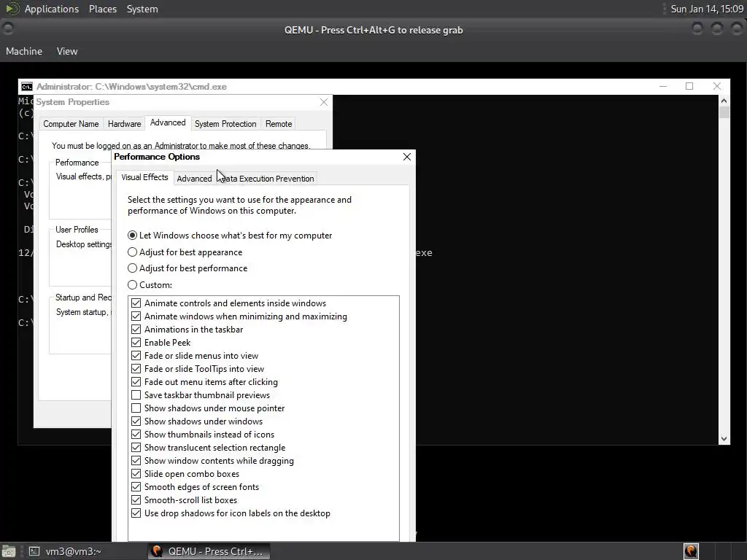The width and height of the screenshot is (747, 560).
Task: Uncheck Fade out menu items after clicking
Action: tap(136, 382)
